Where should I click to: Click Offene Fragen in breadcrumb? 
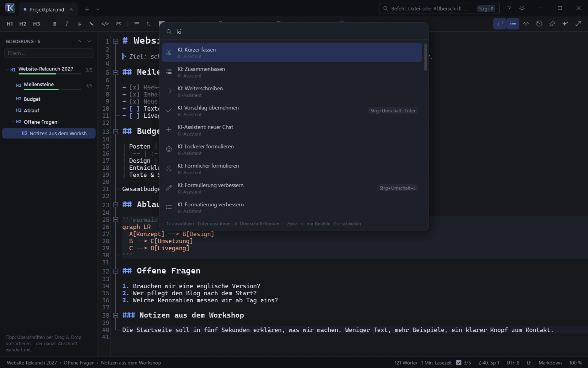click(79, 363)
